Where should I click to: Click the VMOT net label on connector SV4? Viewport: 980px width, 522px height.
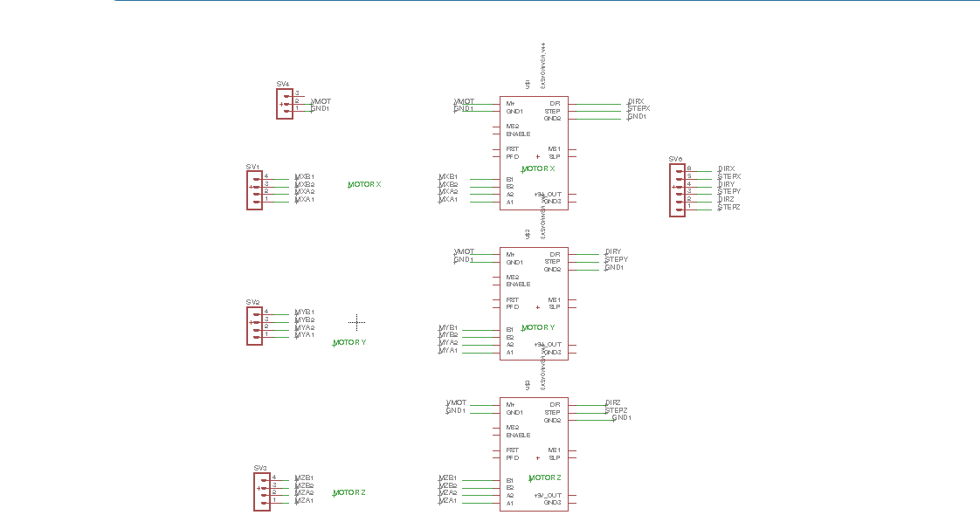(321, 101)
